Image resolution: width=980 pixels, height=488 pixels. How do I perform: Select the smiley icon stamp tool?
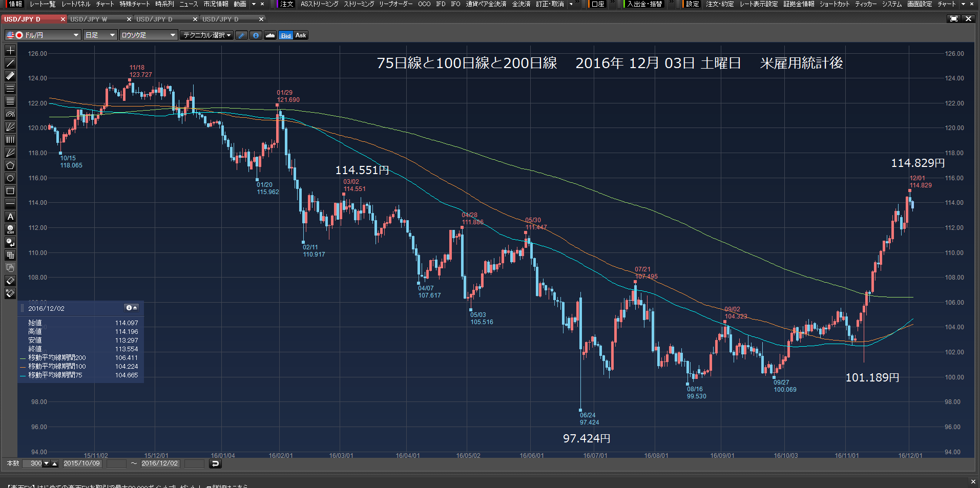coord(10,229)
